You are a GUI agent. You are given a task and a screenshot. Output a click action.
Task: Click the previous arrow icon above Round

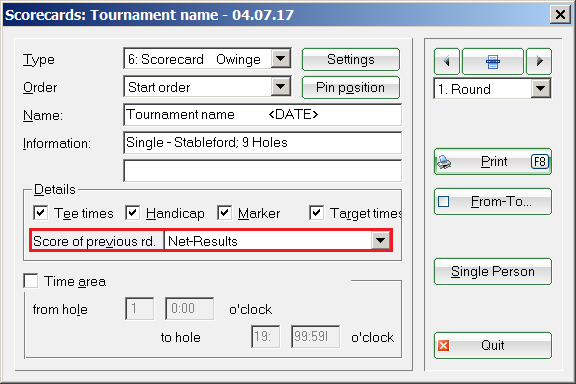coord(447,61)
